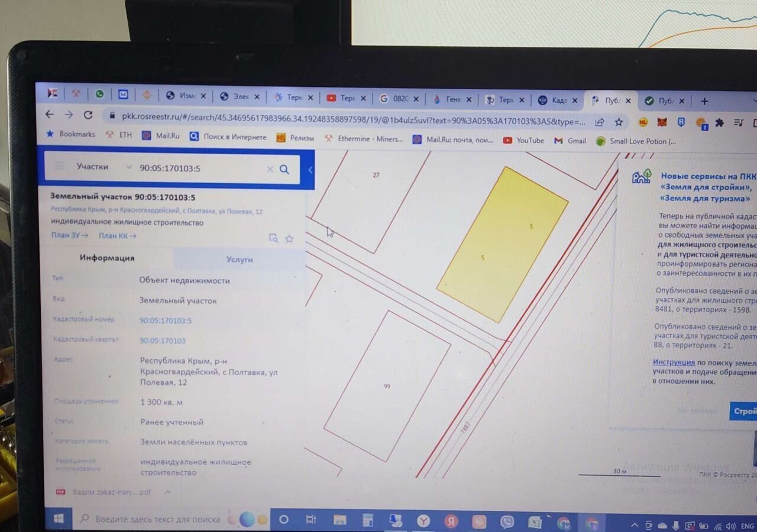
Task: Open Viber from taskbar
Action: tap(507, 523)
